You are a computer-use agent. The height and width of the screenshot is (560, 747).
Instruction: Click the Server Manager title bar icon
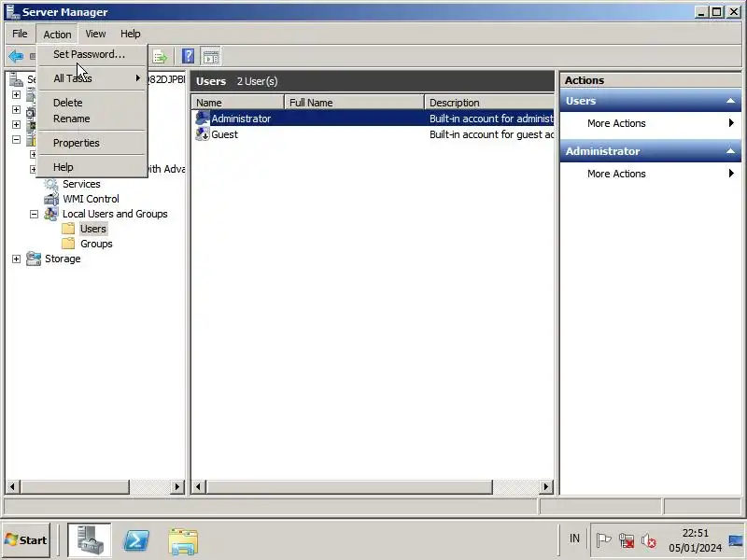tap(13, 11)
